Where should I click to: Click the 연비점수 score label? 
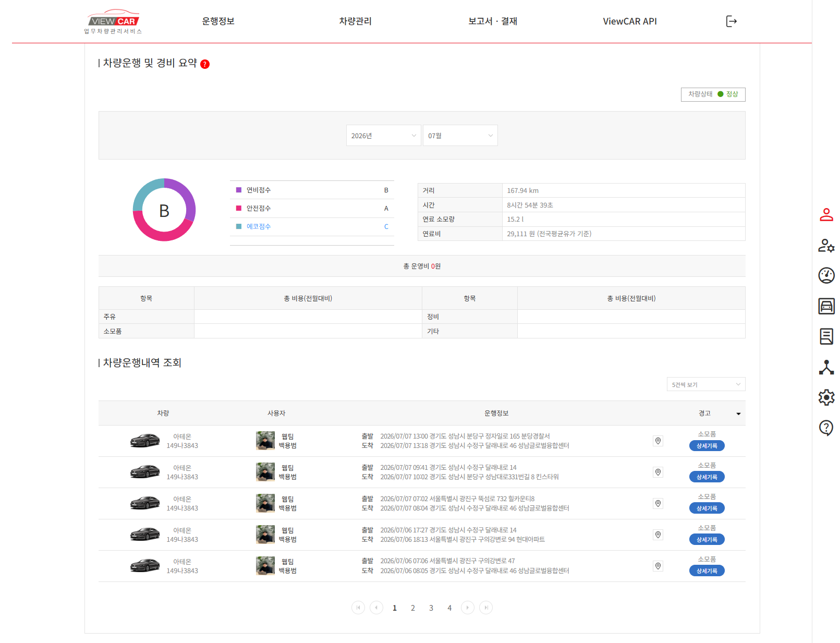click(x=259, y=190)
